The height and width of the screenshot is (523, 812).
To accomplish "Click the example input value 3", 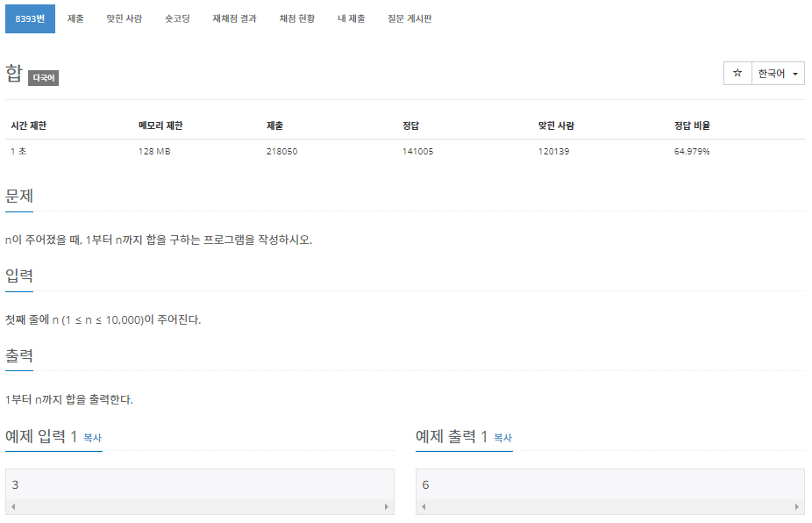I will point(15,484).
